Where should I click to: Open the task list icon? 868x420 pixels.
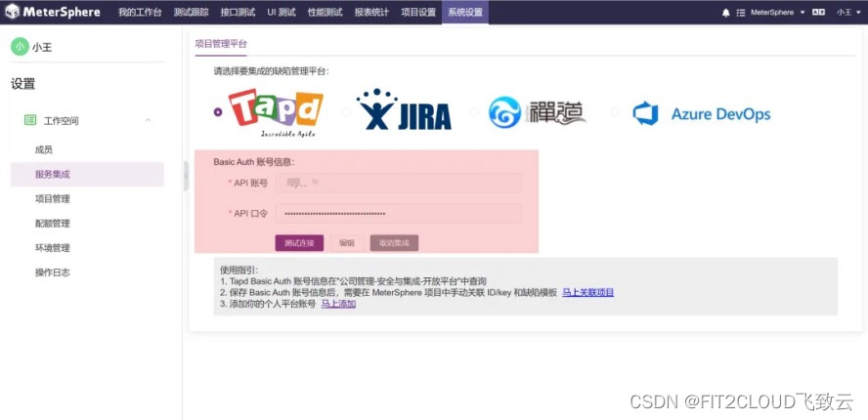(741, 13)
